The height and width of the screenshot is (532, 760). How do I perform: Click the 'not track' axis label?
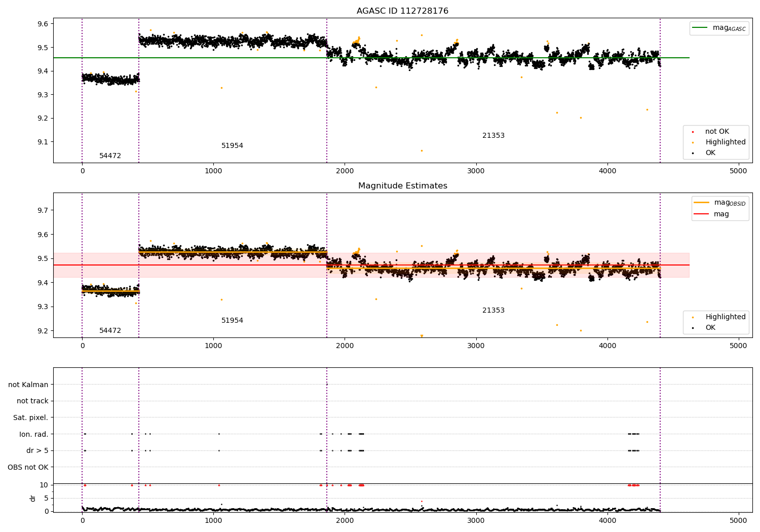click(32, 401)
